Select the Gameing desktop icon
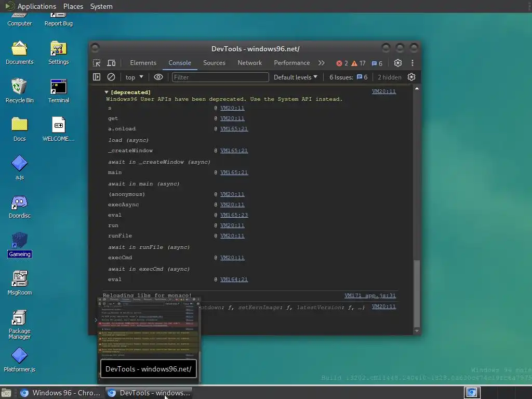 click(19, 245)
